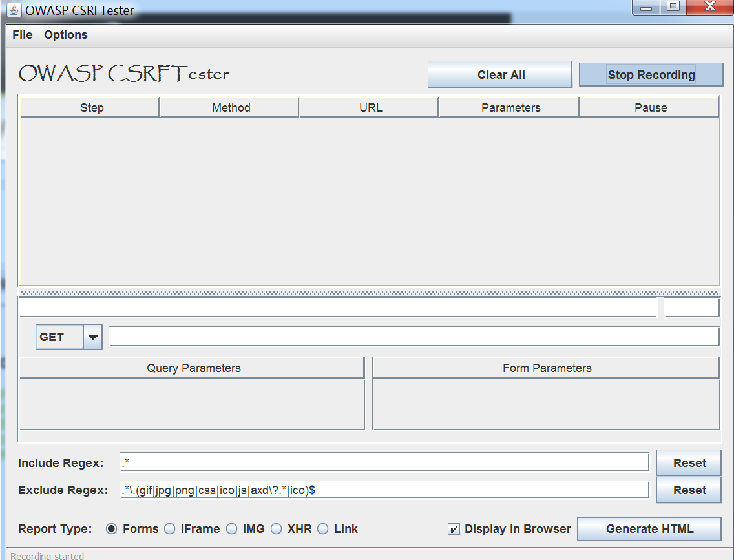Click the Step column header
This screenshot has height=560, width=734.
(90, 108)
